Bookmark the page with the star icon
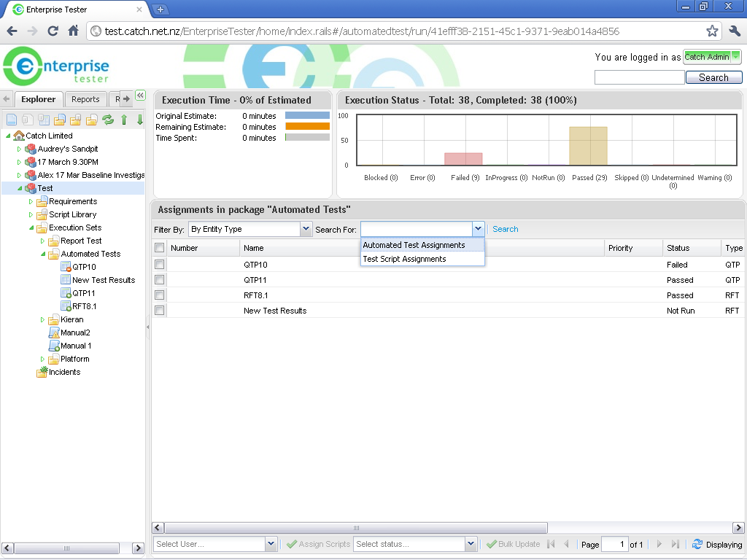The height and width of the screenshot is (560, 747). pos(712,31)
